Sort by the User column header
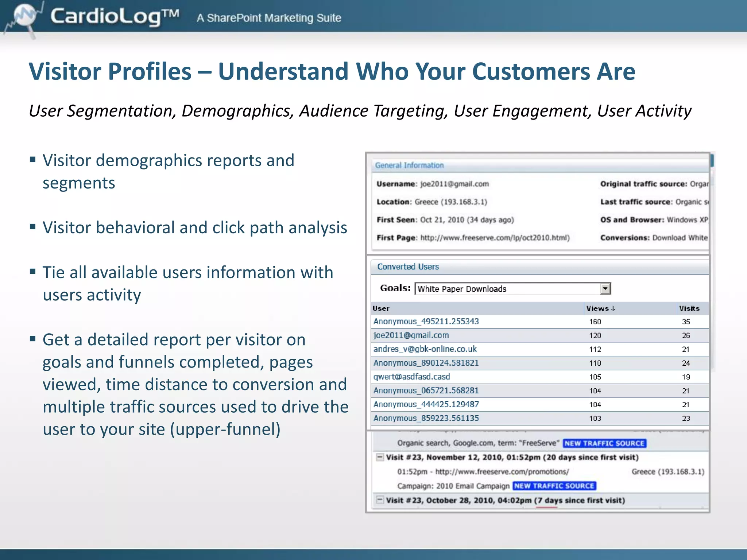Screen dimensions: 747x560 (381, 308)
